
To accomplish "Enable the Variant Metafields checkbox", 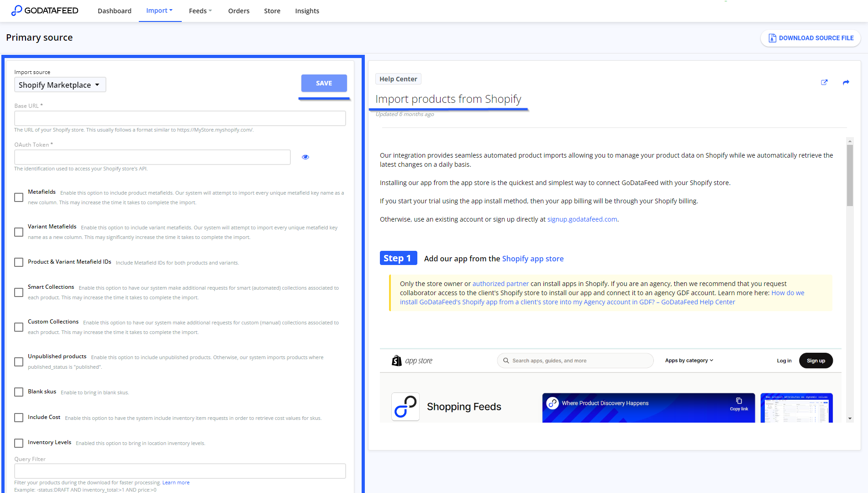I will [x=19, y=232].
